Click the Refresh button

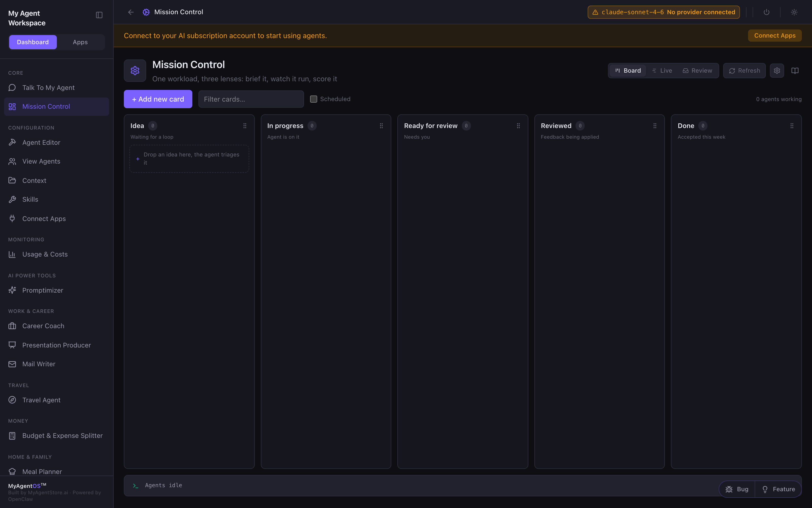click(x=744, y=71)
